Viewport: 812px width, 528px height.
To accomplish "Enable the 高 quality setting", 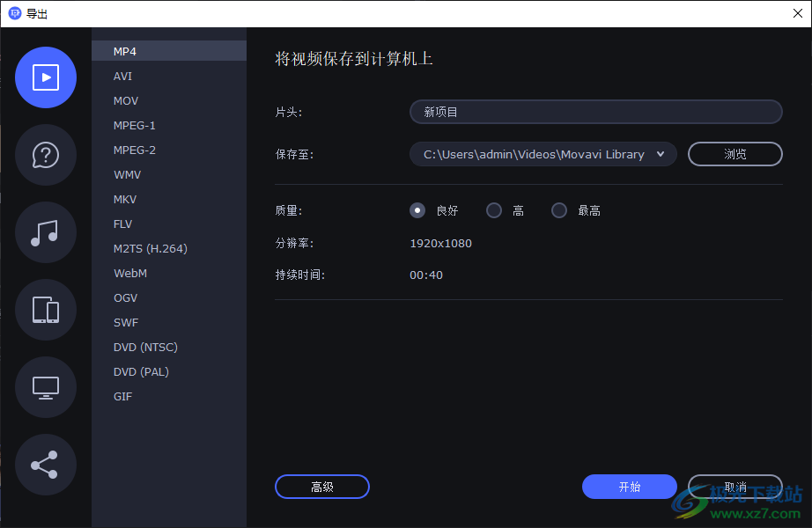I will [494, 209].
